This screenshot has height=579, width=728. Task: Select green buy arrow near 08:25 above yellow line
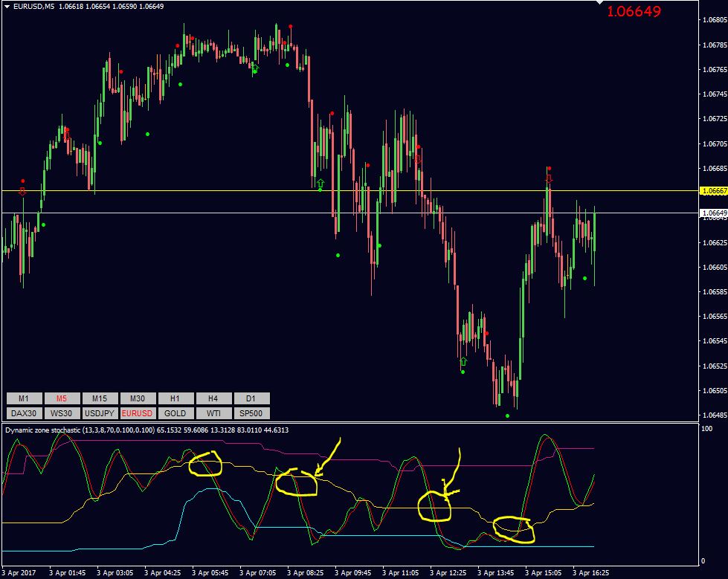click(320, 183)
